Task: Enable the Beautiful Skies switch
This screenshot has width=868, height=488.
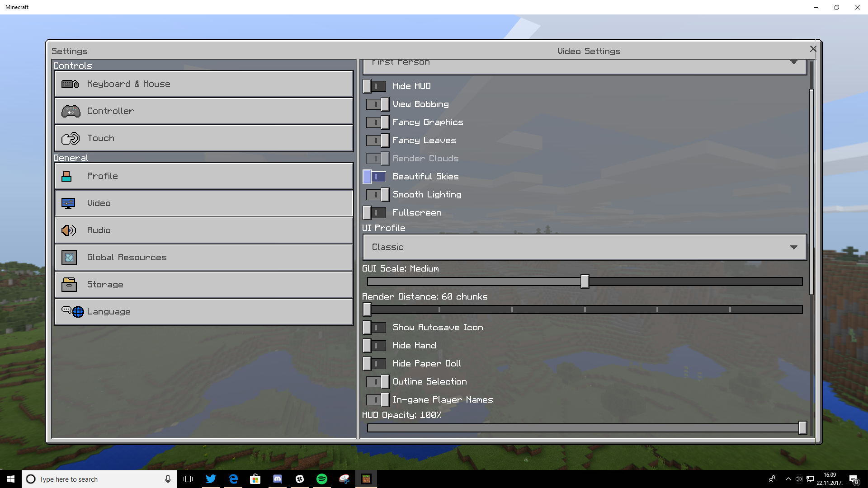Action: [374, 177]
